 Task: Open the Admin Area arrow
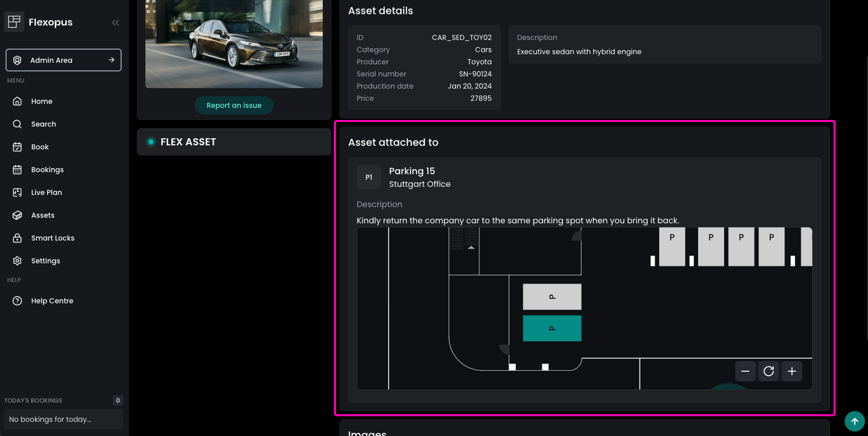(111, 60)
